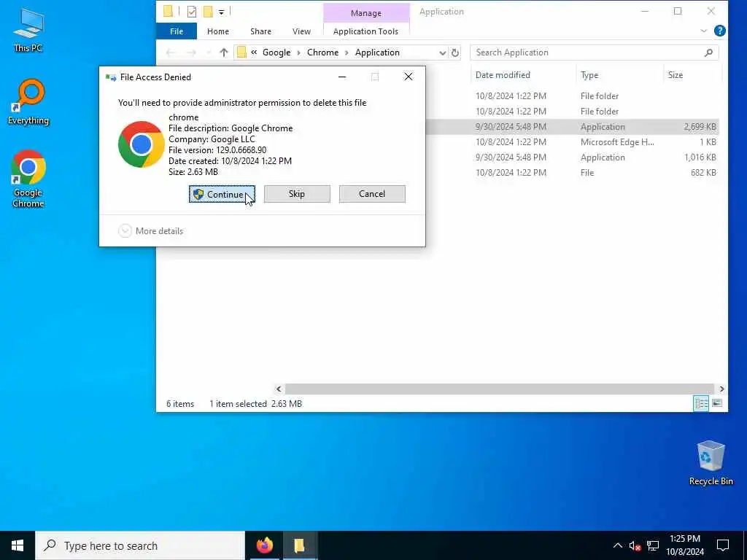Image resolution: width=747 pixels, height=560 pixels.
Task: Open Explorer Help question mark icon
Action: (x=720, y=31)
